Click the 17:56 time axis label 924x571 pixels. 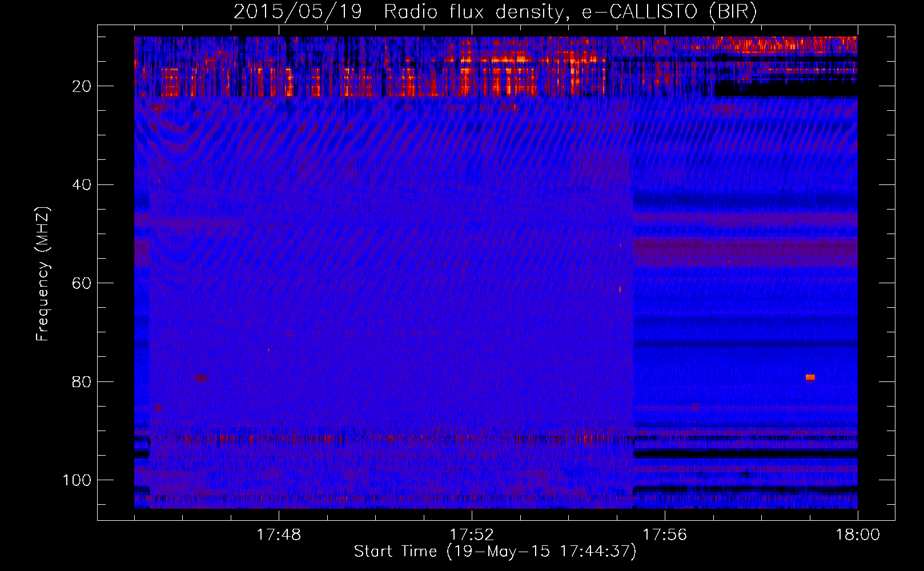click(665, 535)
